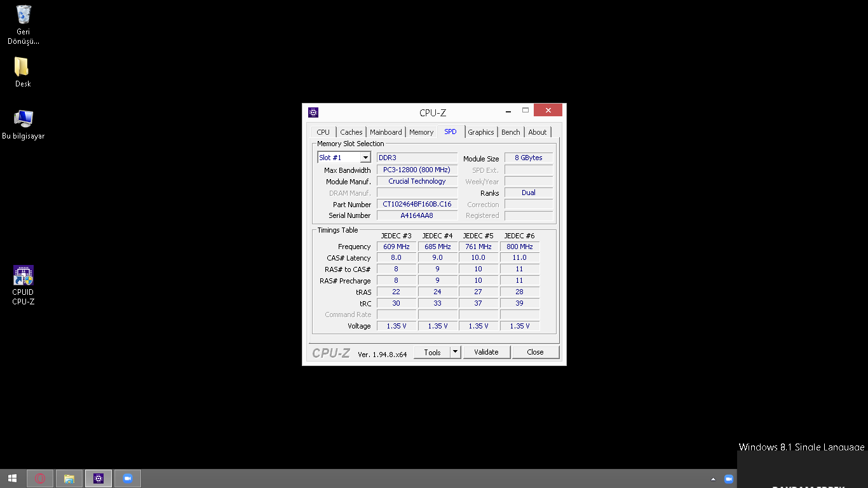
Task: Click the tRC value 33
Action: click(x=438, y=303)
